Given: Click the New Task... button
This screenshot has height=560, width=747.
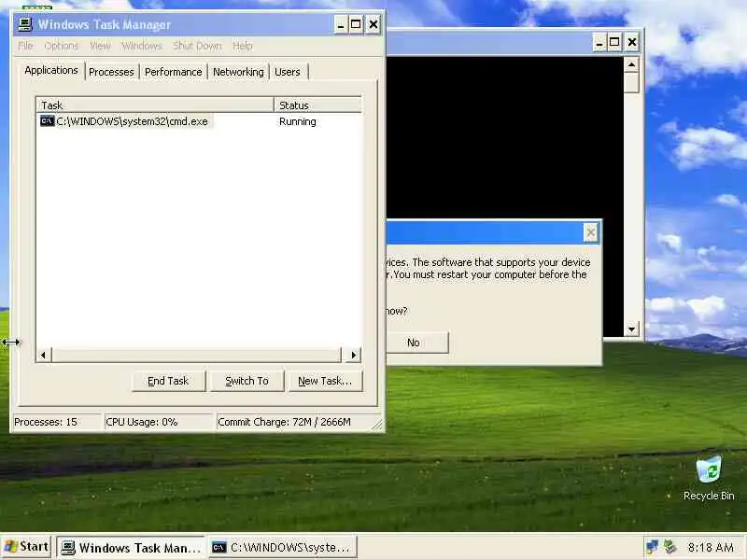Looking at the screenshot, I should (325, 381).
